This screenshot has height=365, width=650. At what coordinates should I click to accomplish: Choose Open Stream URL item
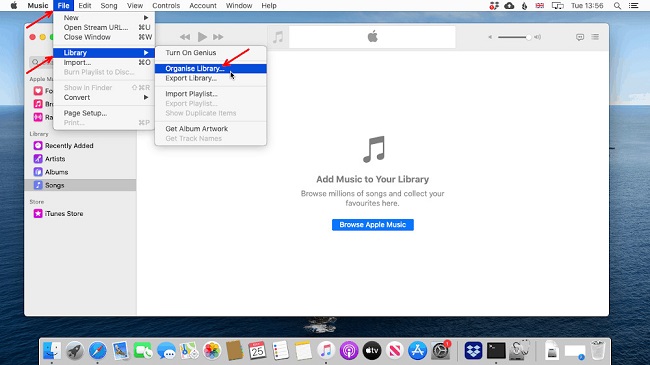(x=104, y=27)
